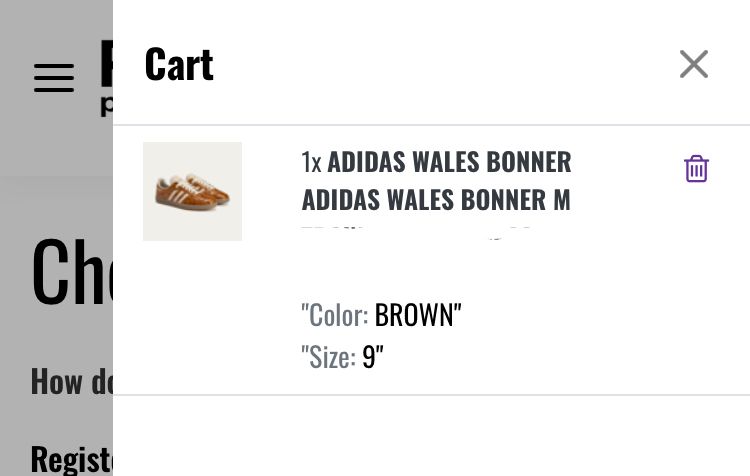Open the hamburger navigation menu

point(54,77)
